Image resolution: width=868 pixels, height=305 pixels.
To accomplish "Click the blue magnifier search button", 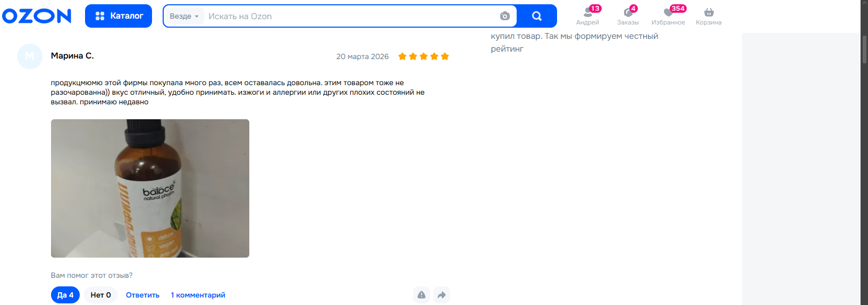I will (537, 16).
